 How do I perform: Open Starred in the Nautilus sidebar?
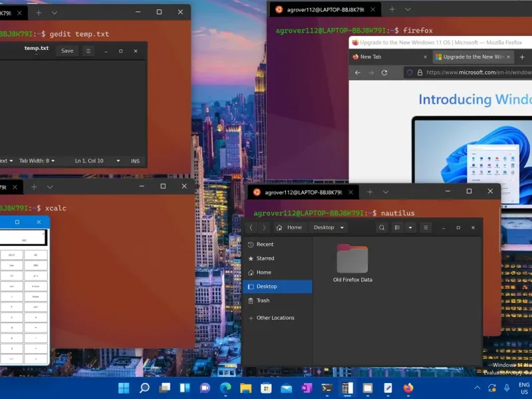click(x=277, y=259)
